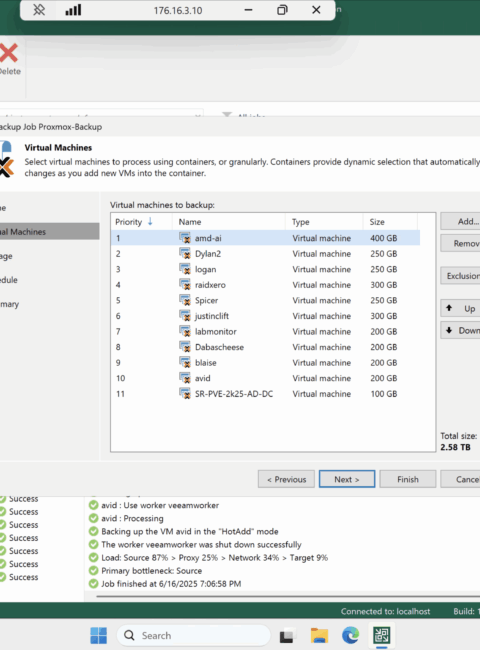Screen dimensions: 480x650
Task: Select the Spicer VM name
Action: point(206,301)
